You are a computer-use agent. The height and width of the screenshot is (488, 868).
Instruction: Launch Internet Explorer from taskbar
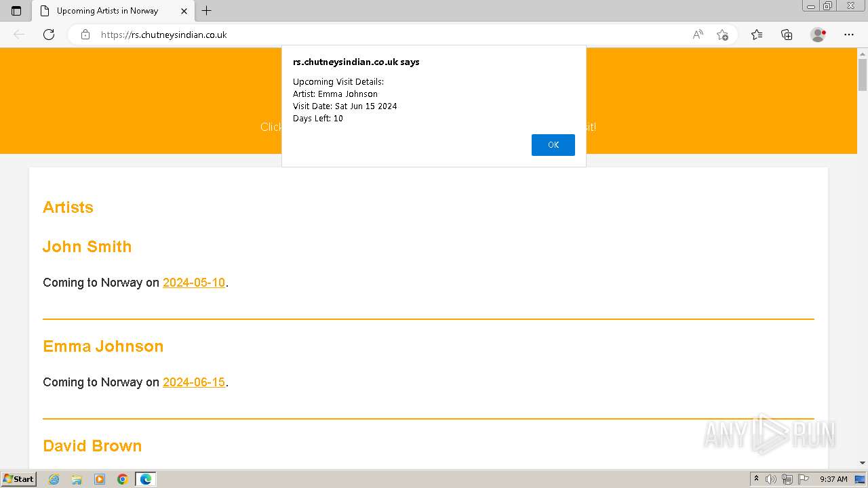click(54, 479)
